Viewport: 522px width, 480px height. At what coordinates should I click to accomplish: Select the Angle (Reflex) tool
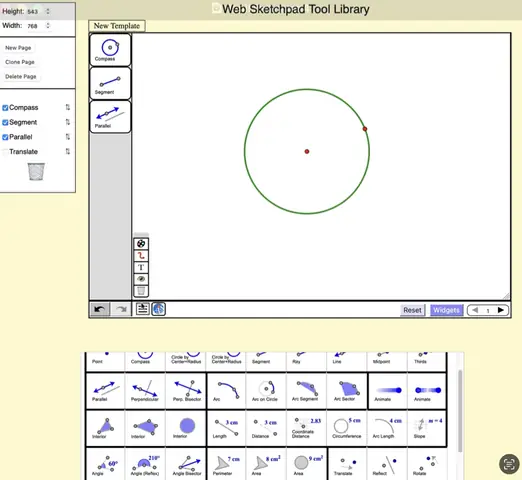coord(145,464)
